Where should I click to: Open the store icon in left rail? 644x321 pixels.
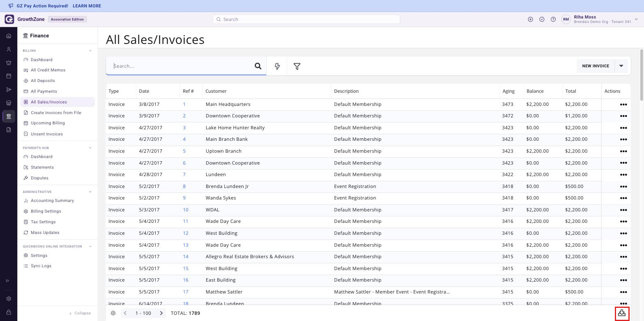point(9,103)
